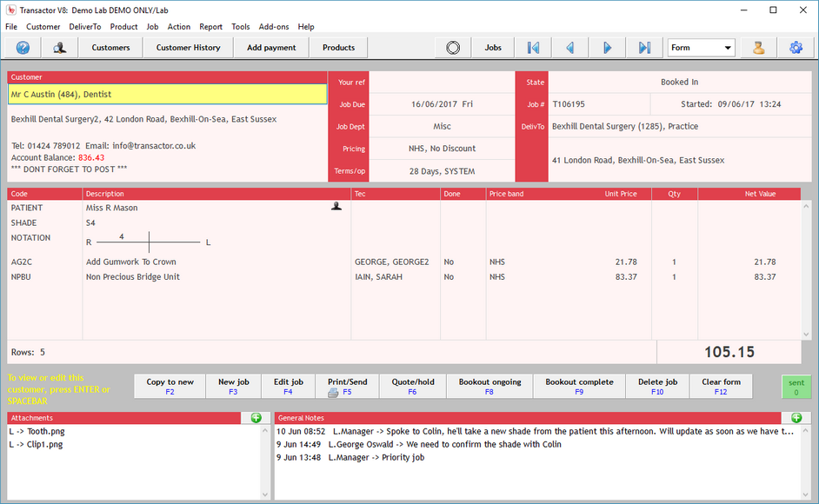
Task: Click the circular ring icon beside Jobs
Action: [453, 48]
